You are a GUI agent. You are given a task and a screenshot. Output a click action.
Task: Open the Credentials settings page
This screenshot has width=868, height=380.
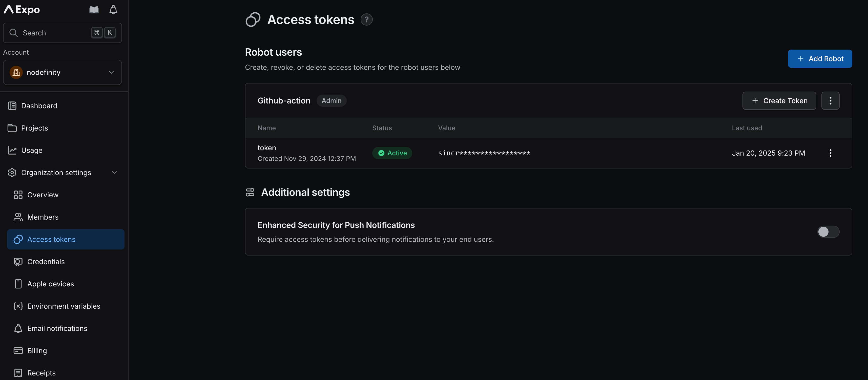tap(46, 262)
